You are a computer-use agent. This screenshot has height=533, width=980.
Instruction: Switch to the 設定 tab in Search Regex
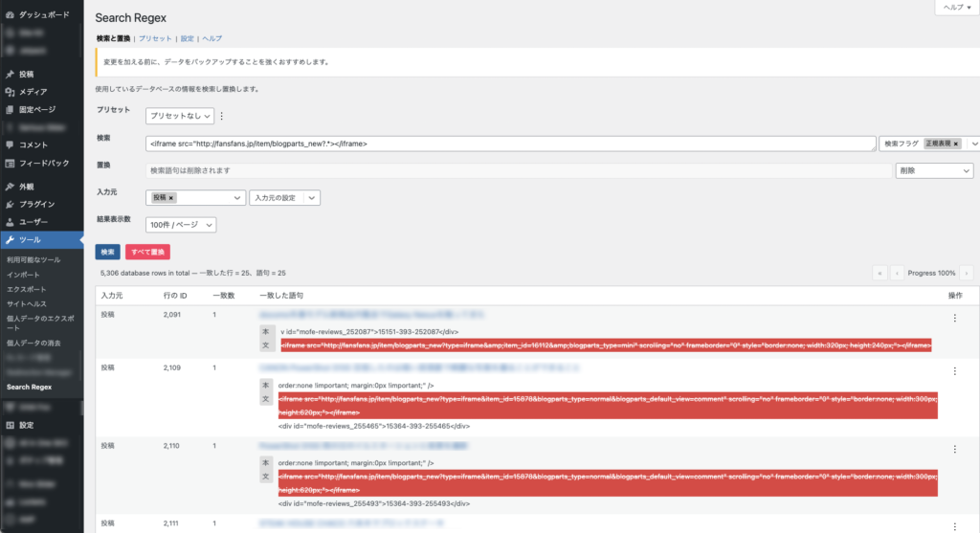[187, 38]
